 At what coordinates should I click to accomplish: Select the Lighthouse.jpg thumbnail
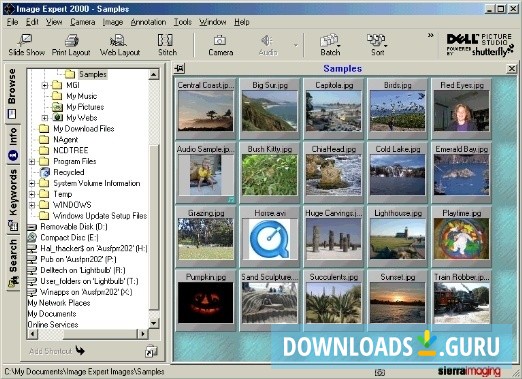[398, 237]
